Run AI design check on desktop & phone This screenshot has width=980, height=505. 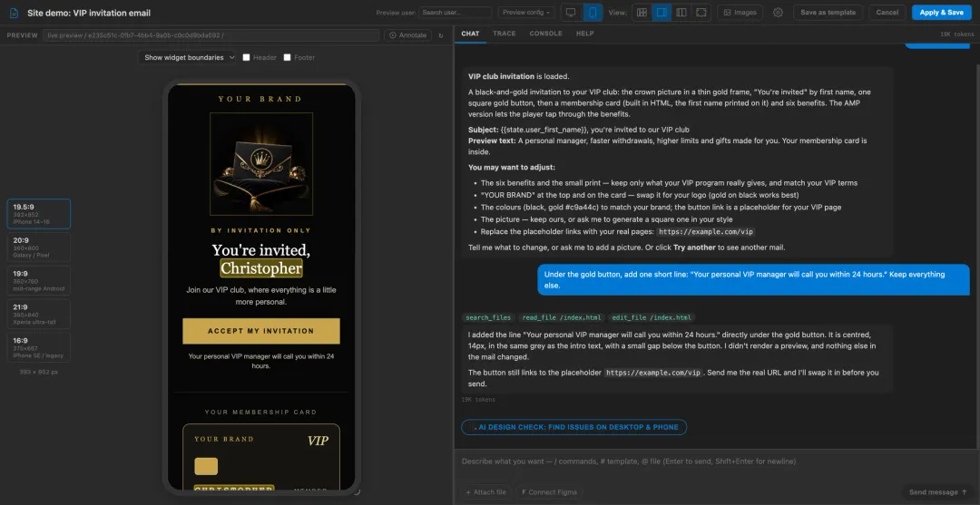[x=573, y=427]
